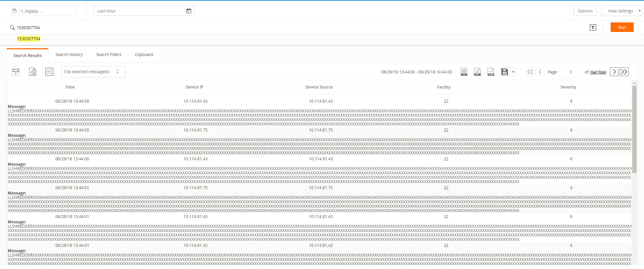Click the search query input field
The width and height of the screenshot is (644, 269).
pos(299,28)
